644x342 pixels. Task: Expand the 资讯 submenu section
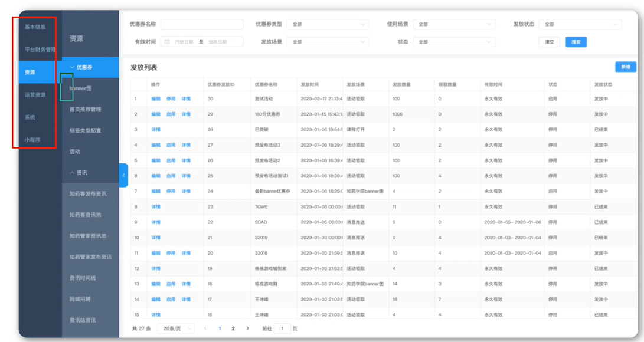[x=72, y=173]
